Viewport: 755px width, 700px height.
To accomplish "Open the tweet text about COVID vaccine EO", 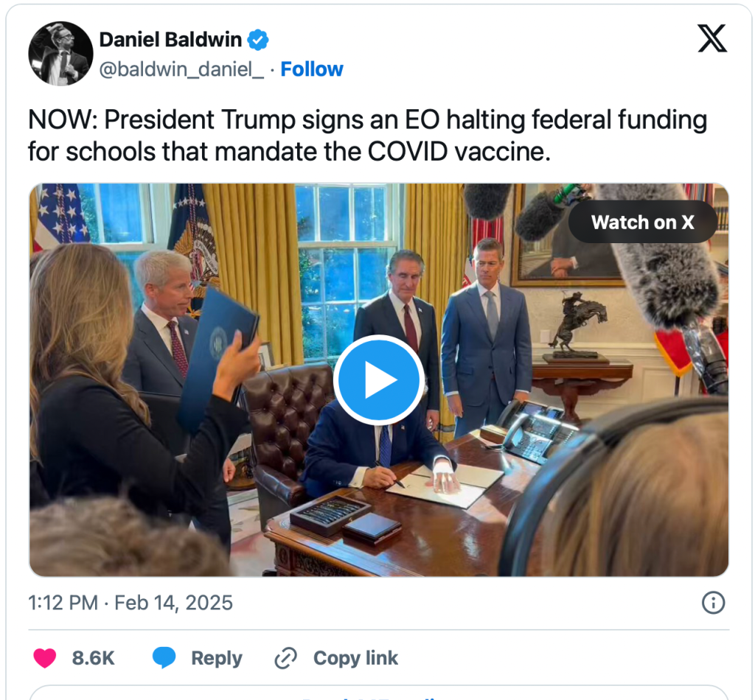I will click(x=367, y=135).
